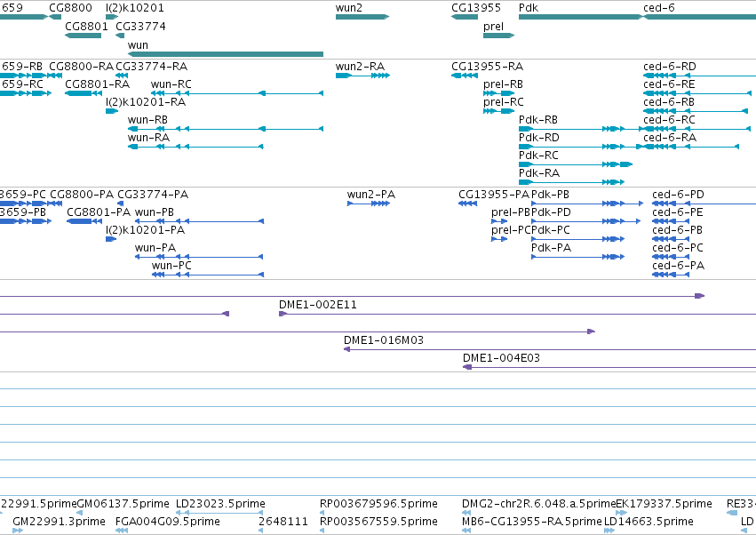Click the ced-6-PB protein label
This screenshot has width=756, height=535.
(678, 230)
